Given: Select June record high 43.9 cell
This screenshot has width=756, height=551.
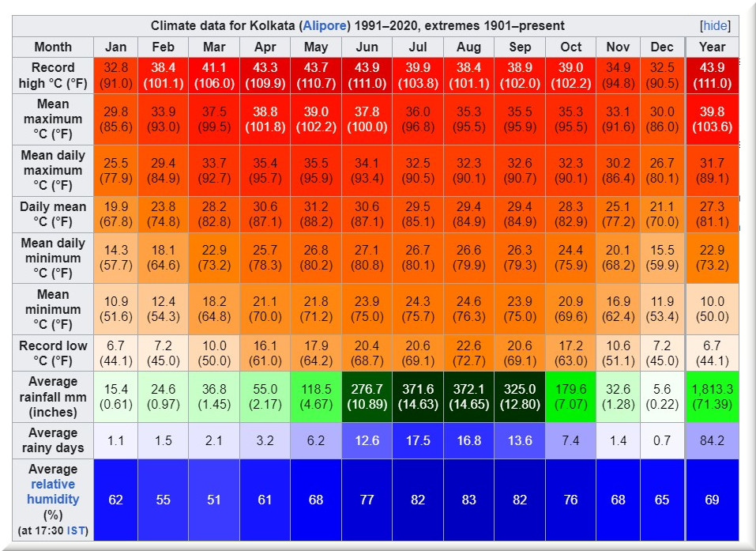Looking at the screenshot, I should point(367,75).
